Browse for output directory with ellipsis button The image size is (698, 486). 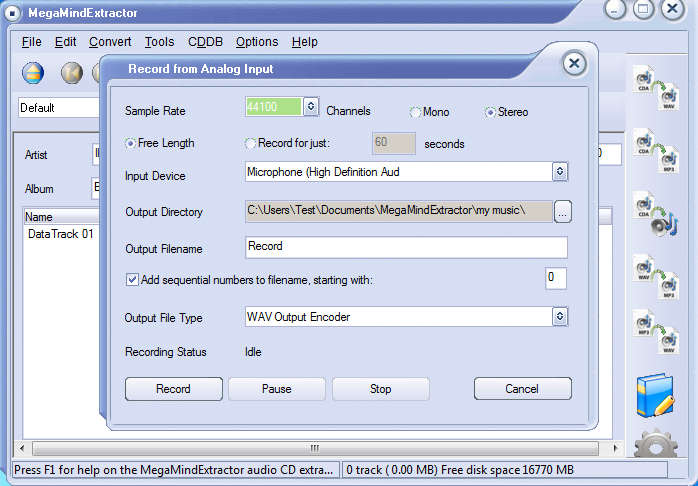563,211
